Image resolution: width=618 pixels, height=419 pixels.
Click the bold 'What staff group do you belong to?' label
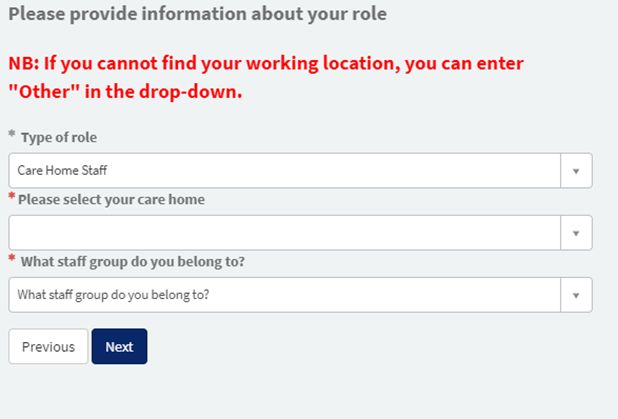coord(133,262)
